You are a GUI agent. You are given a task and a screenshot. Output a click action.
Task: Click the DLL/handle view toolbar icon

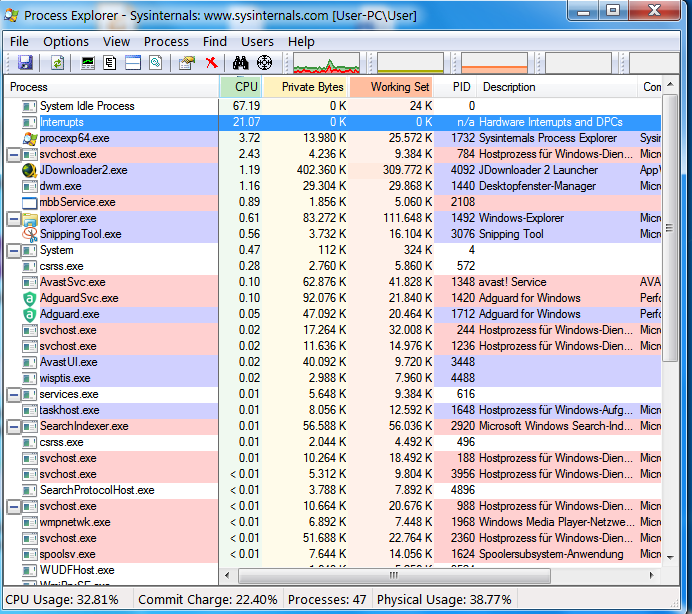[155, 63]
